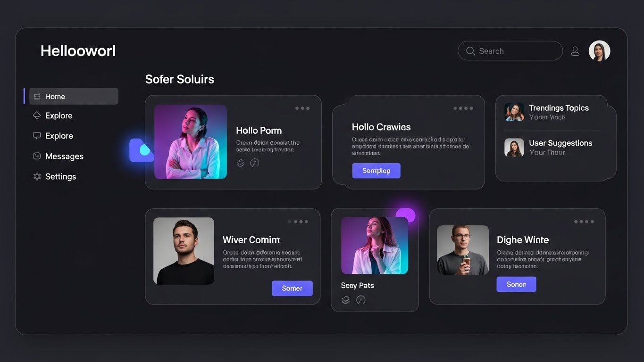Focus the Search input field
Viewport: 644px width, 362px height.
point(510,51)
